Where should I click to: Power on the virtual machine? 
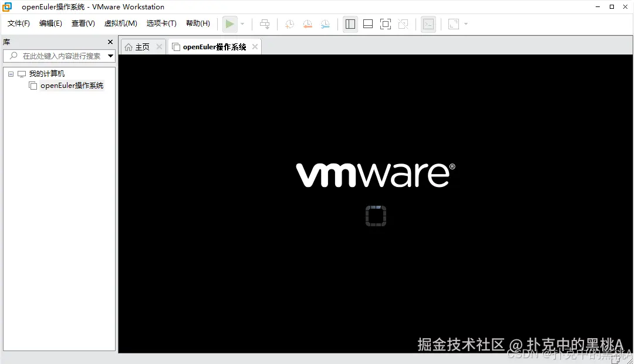click(x=229, y=24)
